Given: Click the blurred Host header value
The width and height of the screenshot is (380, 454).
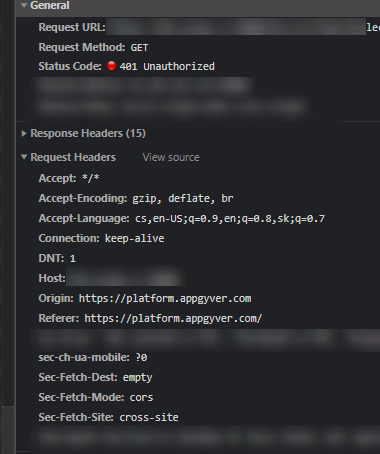Looking at the screenshot, I should coord(124,278).
